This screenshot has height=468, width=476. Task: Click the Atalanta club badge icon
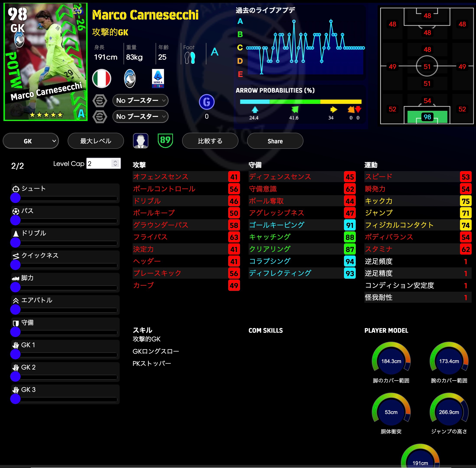tap(130, 79)
